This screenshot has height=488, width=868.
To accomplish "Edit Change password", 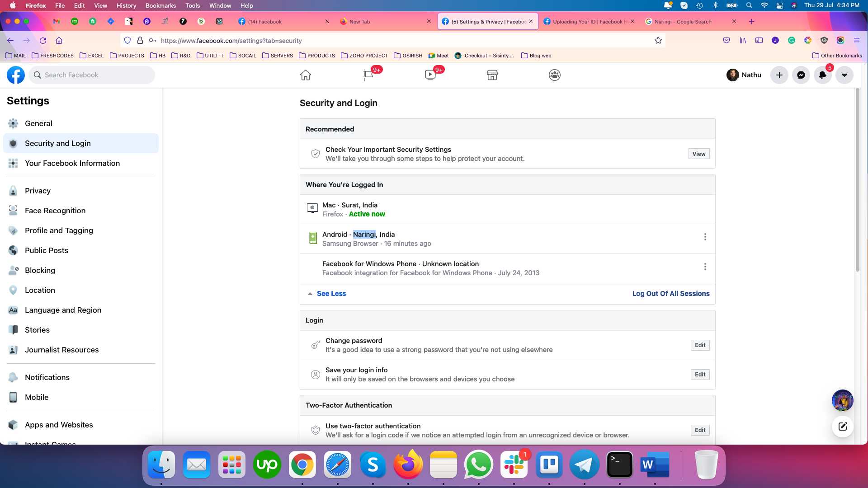I will click(x=700, y=345).
